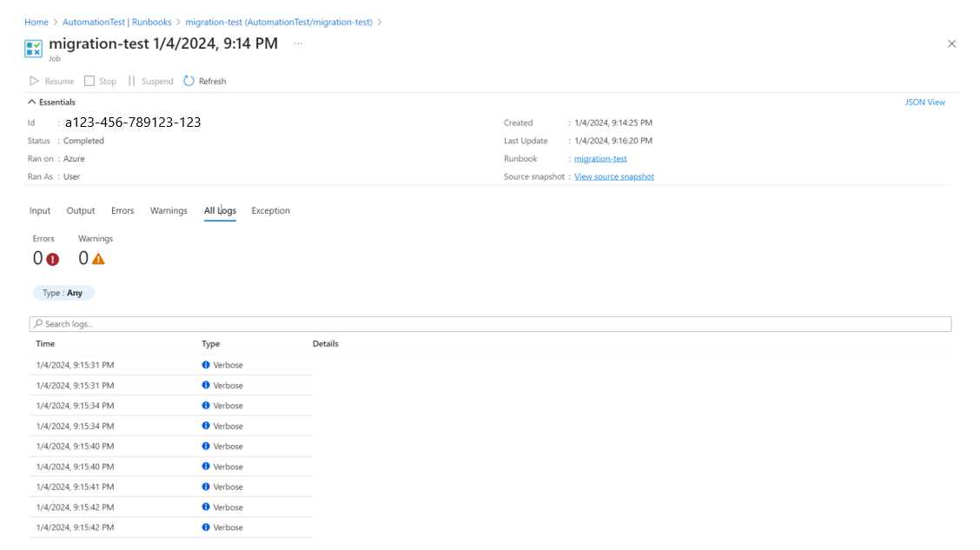Select the second 9:15:31 PM log row timestamp
This screenshot has height=550, width=980.
pyautogui.click(x=75, y=386)
